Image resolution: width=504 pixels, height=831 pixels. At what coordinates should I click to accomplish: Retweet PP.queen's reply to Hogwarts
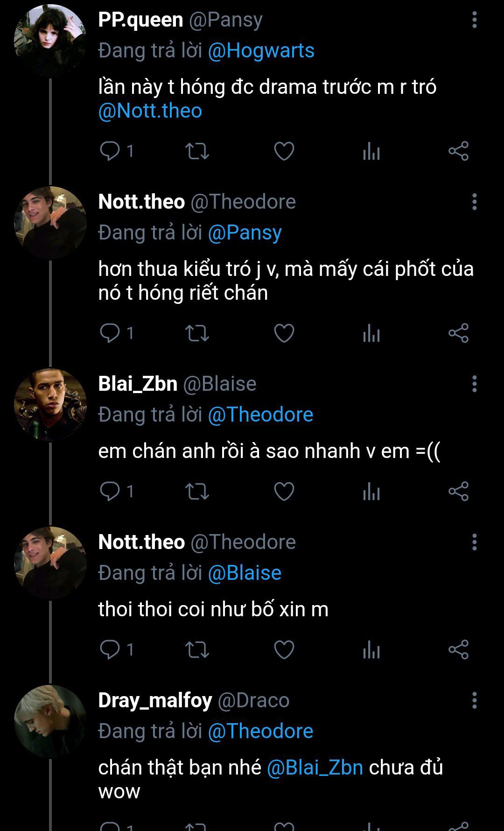(197, 151)
